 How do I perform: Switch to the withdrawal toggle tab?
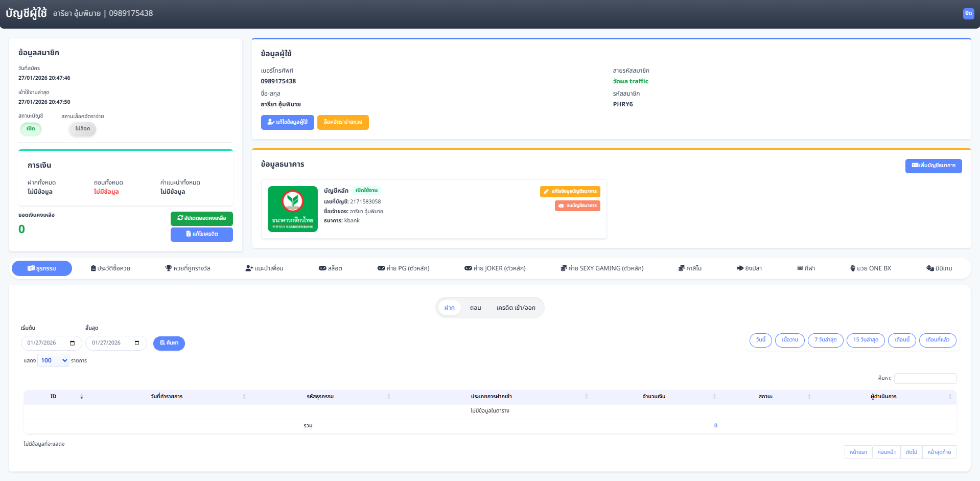click(x=475, y=308)
